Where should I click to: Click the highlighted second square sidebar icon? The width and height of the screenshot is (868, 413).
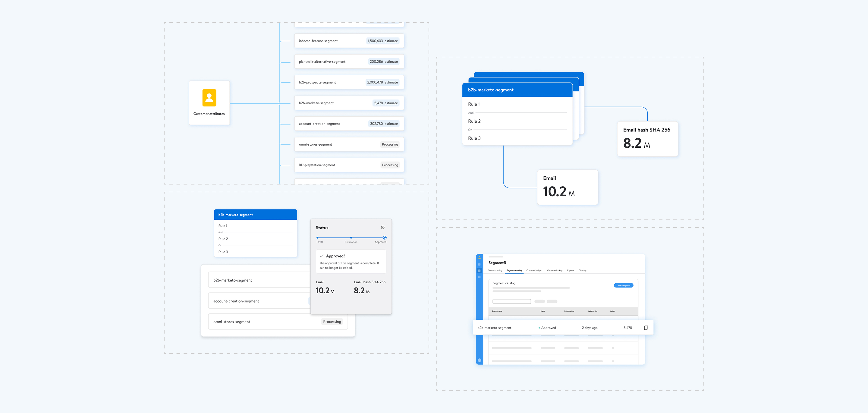point(479,271)
